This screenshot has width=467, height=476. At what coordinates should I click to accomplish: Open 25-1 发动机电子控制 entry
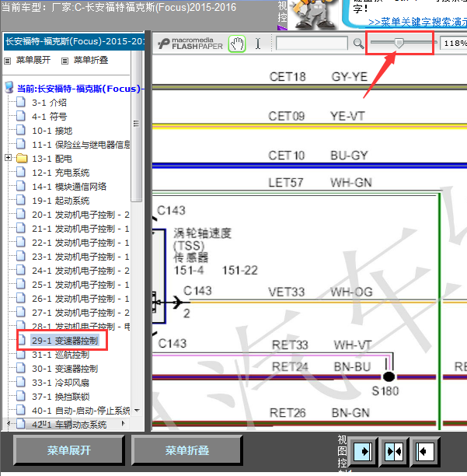pyautogui.click(x=81, y=285)
